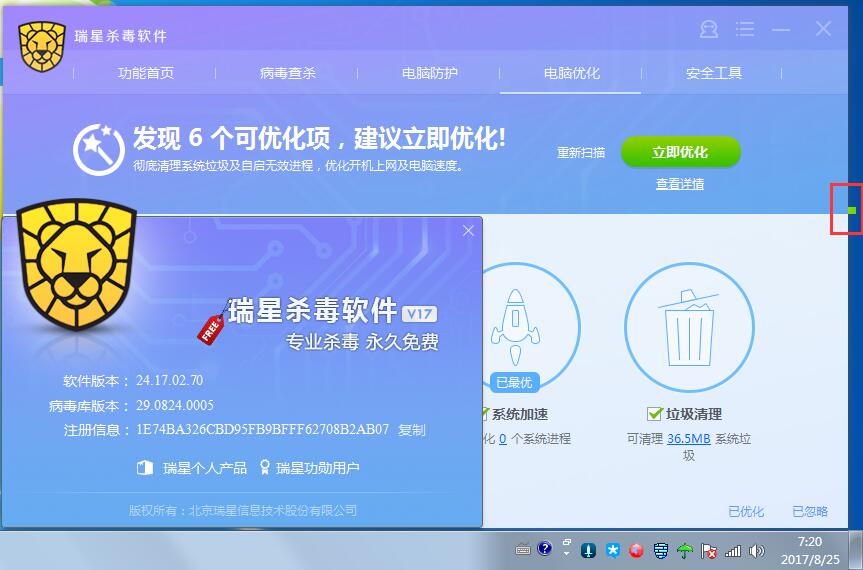Open the on-screen keyboard tray icon
The image size is (863, 570).
click(x=523, y=549)
